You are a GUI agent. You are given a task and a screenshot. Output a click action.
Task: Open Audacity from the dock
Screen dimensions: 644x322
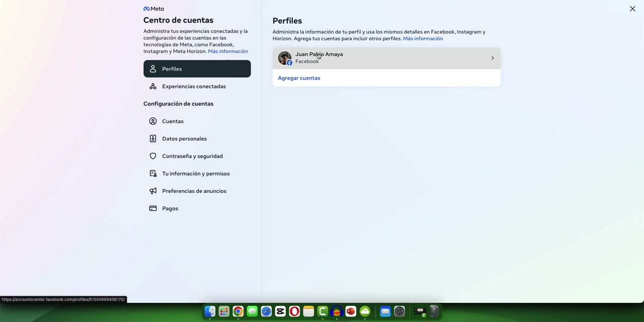337,312
